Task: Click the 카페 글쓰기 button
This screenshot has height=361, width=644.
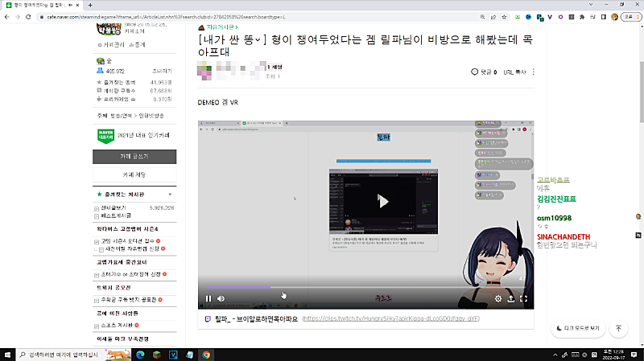Action: click(x=134, y=156)
